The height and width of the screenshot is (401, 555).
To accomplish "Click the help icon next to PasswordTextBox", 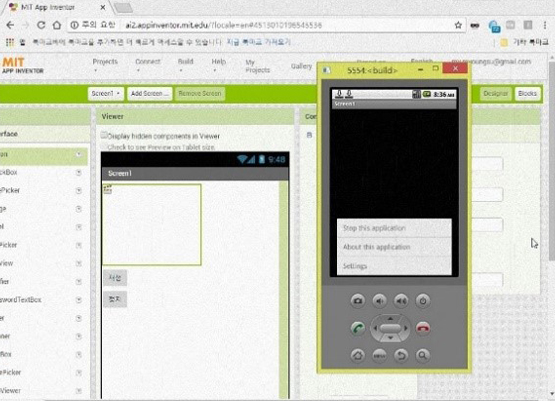I will click(x=79, y=300).
